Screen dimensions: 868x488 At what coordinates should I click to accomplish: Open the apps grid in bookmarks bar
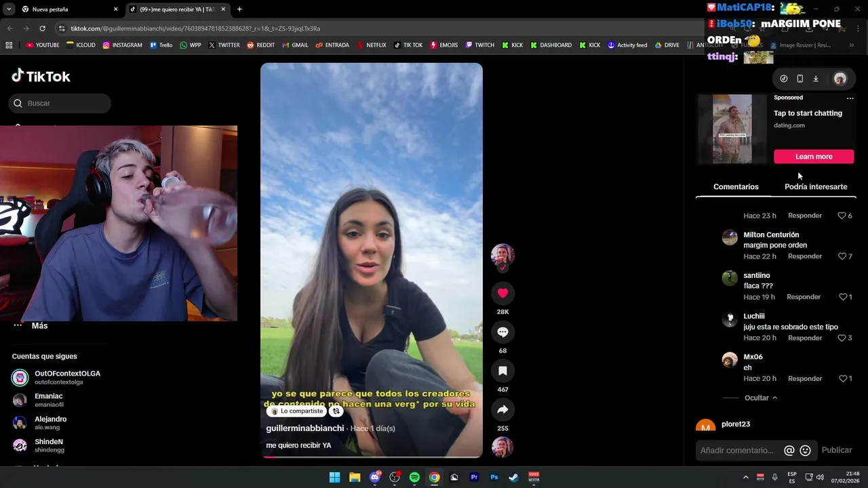[x=9, y=45]
